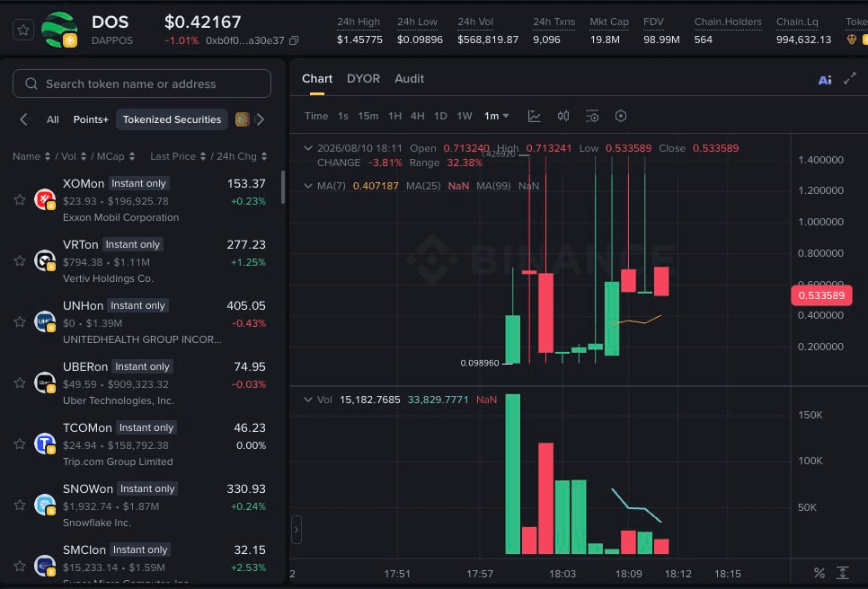The width and height of the screenshot is (868, 589).
Task: Star the XOMon token
Action: point(20,199)
